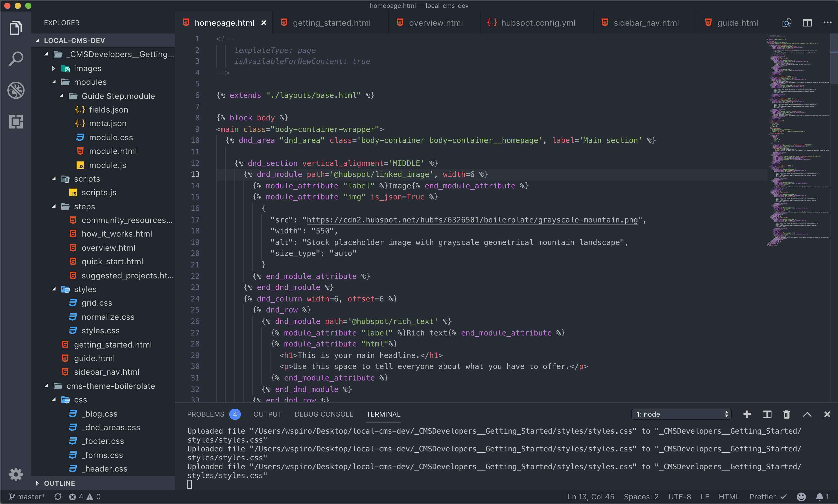Viewport: 838px width, 504px height.
Task: Synchronize changes via the sync icon
Action: [58, 496]
